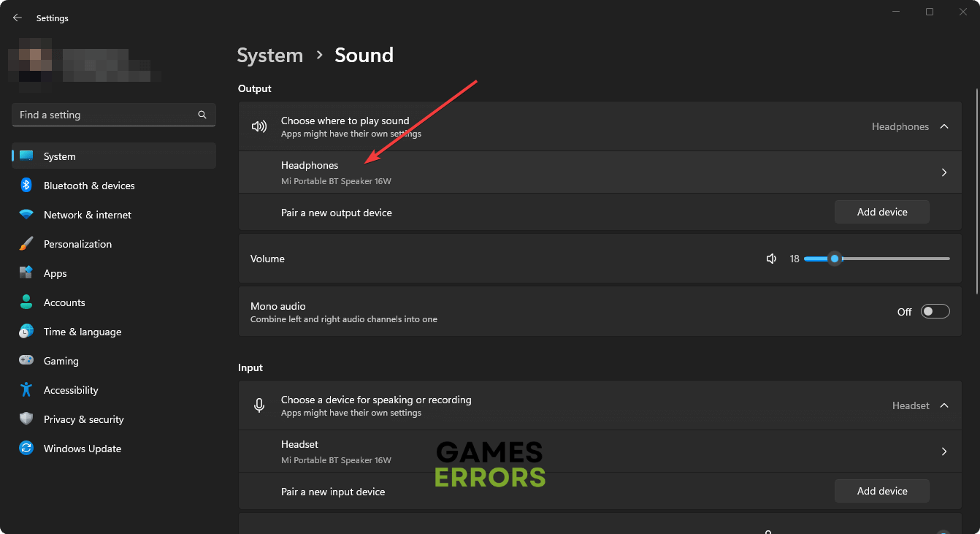Navigate to Personalization settings

114,244
